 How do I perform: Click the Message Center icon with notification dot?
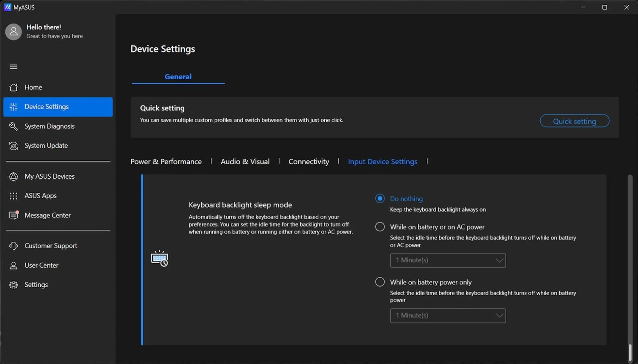(x=14, y=215)
